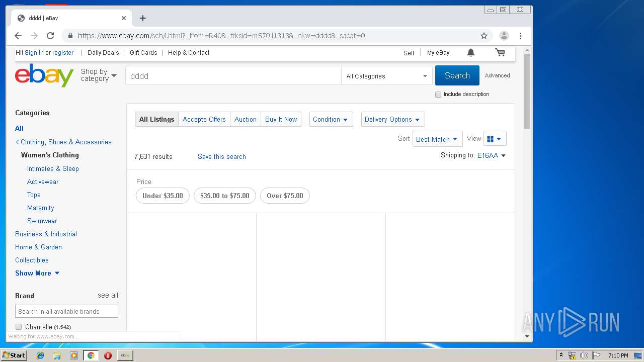
Task: Check the Chantelle brand checkbox
Action: pos(19,327)
